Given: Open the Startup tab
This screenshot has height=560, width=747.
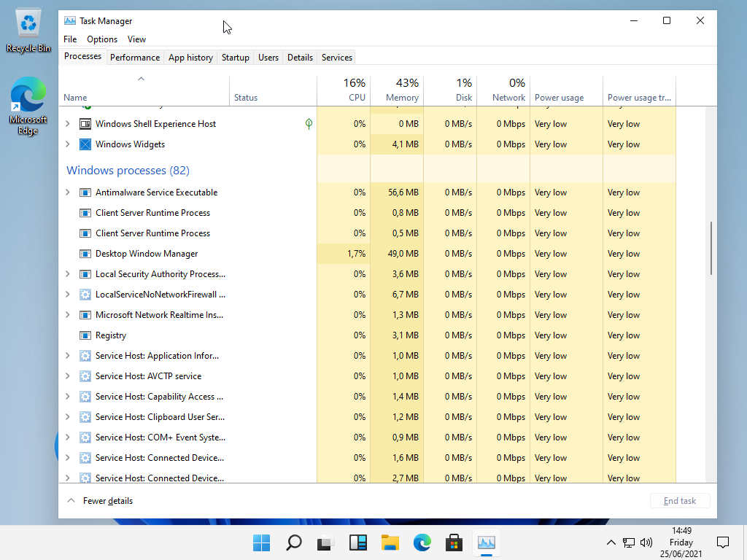Looking at the screenshot, I should tap(235, 58).
